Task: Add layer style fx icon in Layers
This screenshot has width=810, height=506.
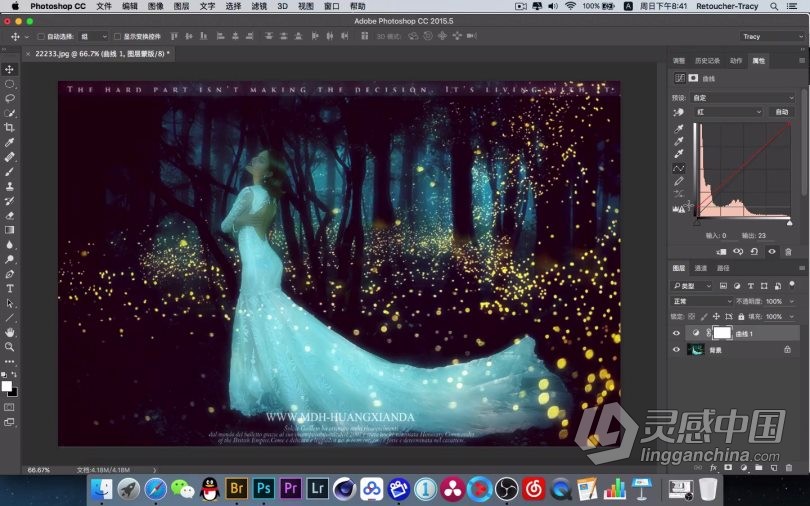Action: (x=713, y=468)
